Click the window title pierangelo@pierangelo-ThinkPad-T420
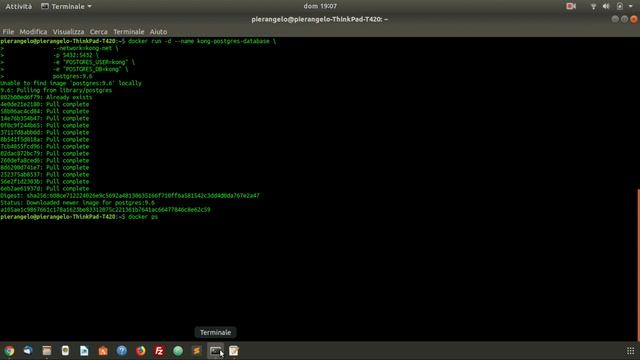Image resolution: width=640 pixels, height=360 pixels. pos(320,19)
